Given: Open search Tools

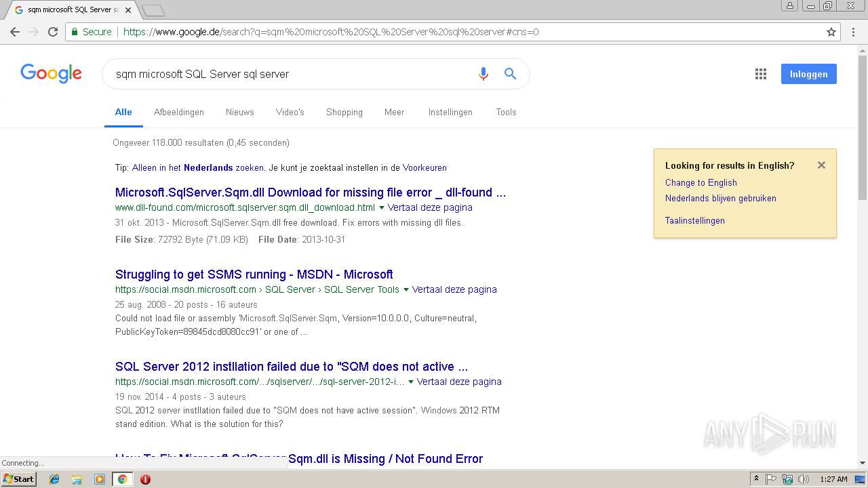Looking at the screenshot, I should coord(506,113).
